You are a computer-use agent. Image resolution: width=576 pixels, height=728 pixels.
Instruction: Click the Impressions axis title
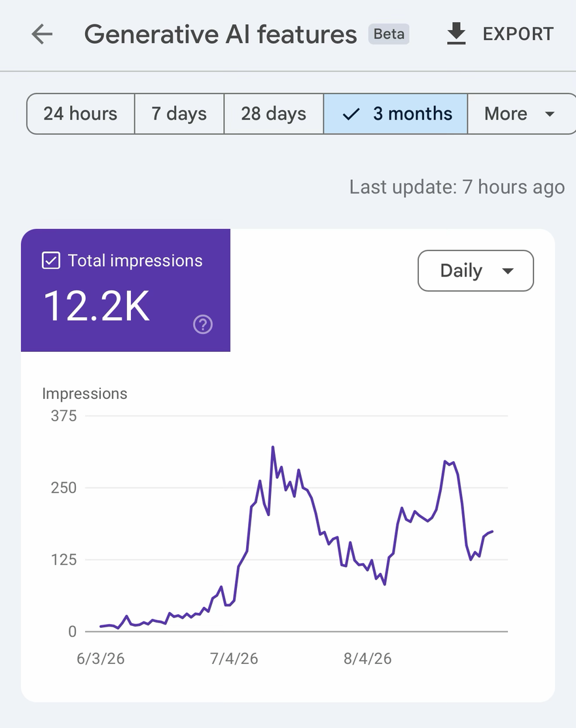coord(84,393)
